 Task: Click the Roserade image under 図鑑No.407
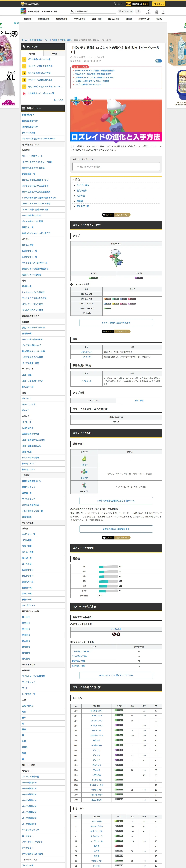coord(116,258)
